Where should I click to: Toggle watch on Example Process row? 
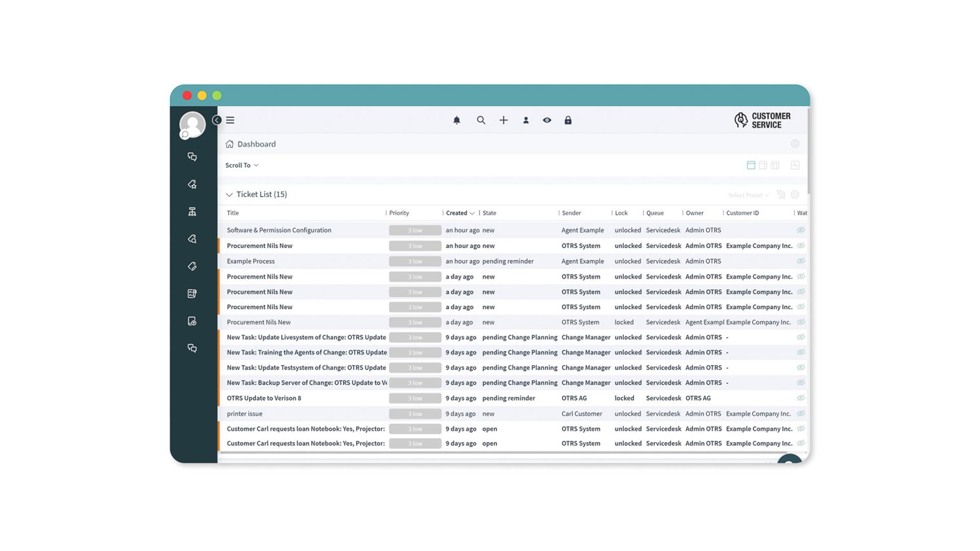tap(801, 261)
